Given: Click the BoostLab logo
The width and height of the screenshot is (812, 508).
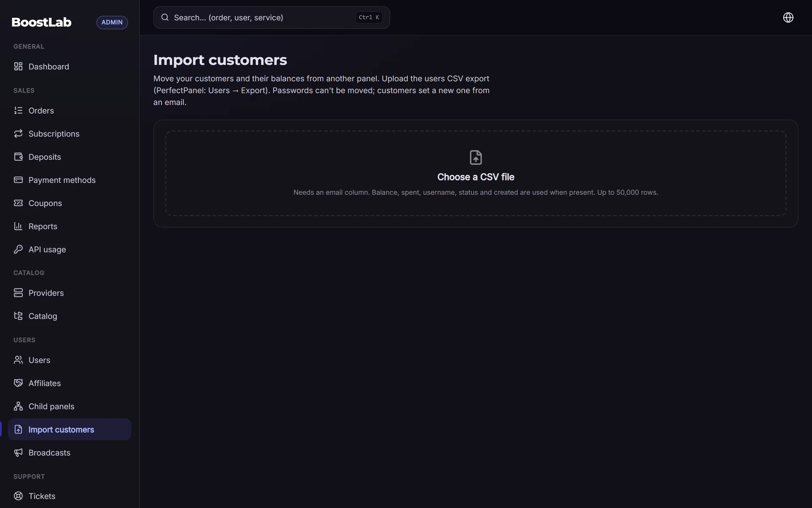Looking at the screenshot, I should coord(41,22).
